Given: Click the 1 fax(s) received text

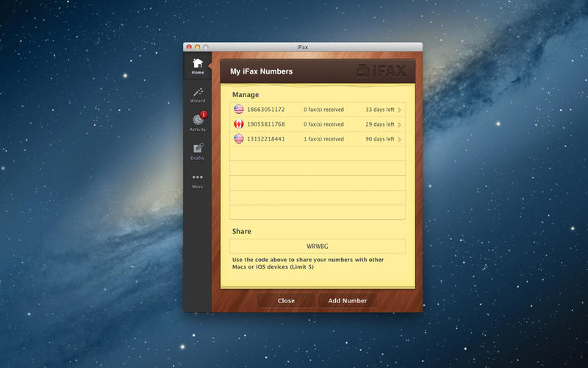Looking at the screenshot, I should 323,138.
